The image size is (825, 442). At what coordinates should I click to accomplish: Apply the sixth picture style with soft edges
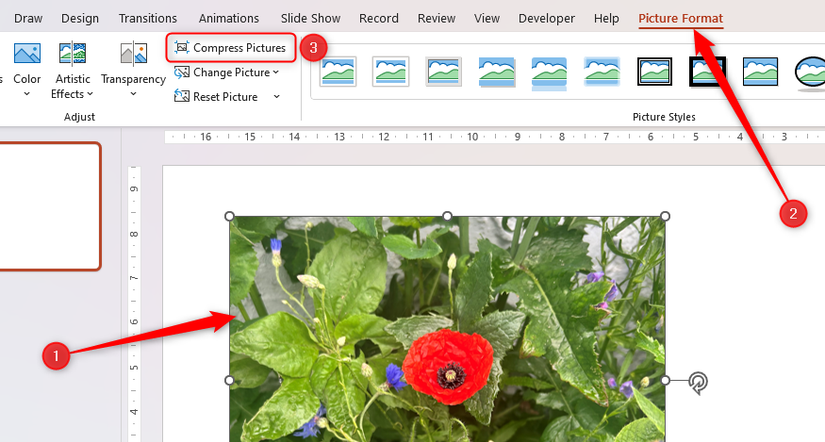pyautogui.click(x=602, y=72)
